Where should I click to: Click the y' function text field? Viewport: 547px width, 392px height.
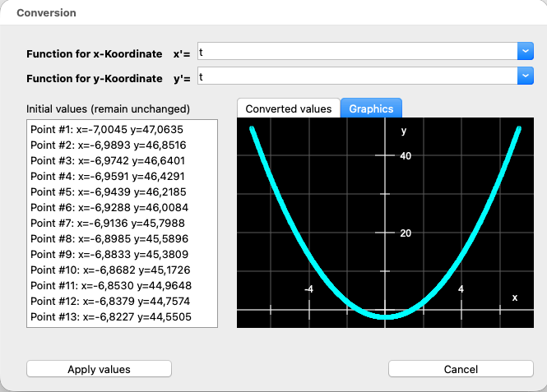tap(355, 76)
